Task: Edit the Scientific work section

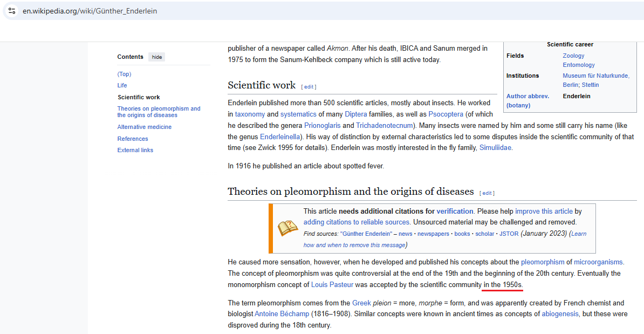Action: [x=309, y=87]
